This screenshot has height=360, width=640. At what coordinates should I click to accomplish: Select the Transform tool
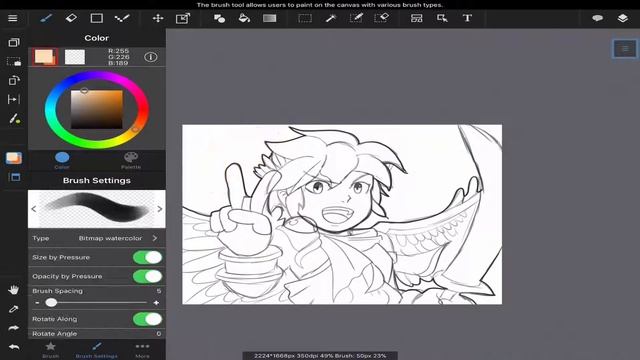coord(183,18)
